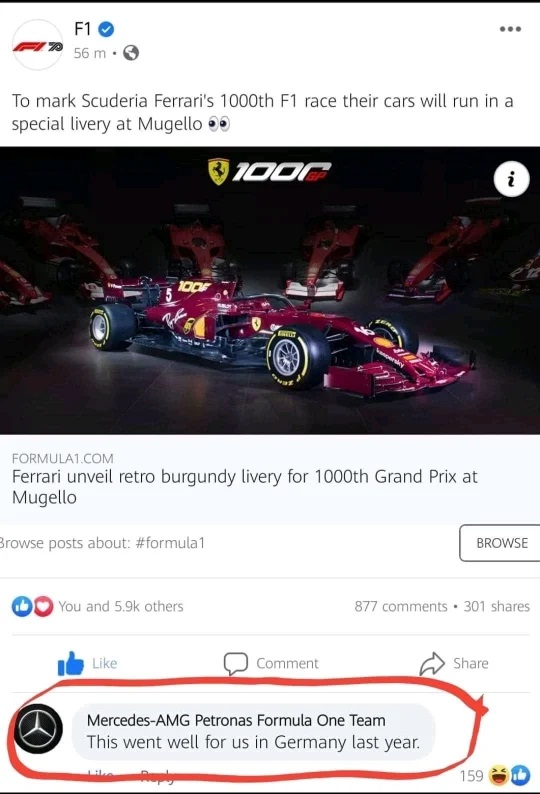Click the F1 page name

click(x=83, y=29)
